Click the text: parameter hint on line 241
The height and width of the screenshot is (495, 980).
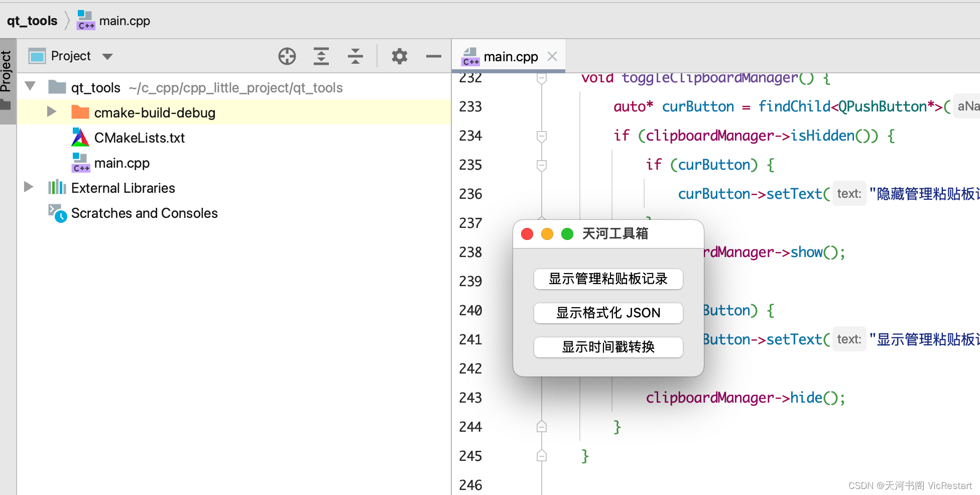click(x=849, y=339)
